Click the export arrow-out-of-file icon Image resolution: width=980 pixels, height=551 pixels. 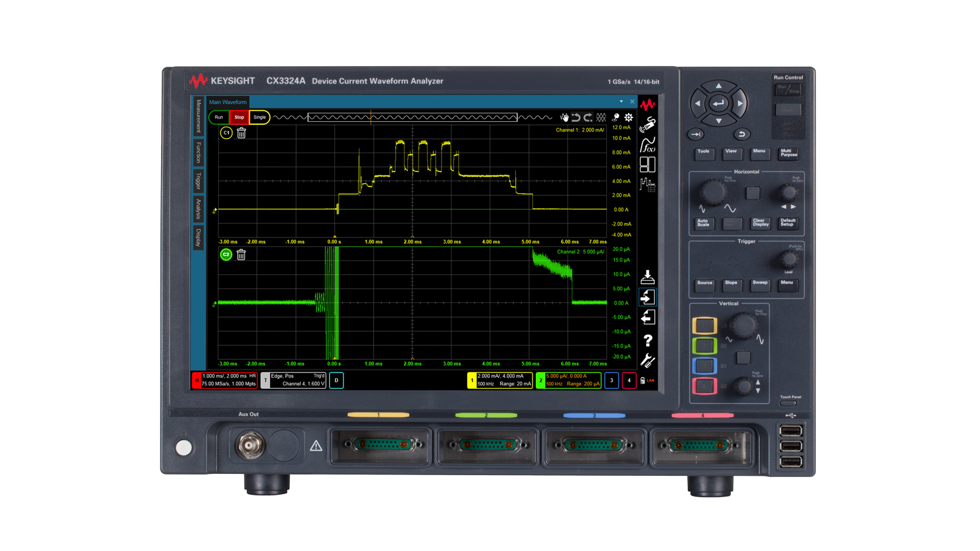[x=647, y=317]
